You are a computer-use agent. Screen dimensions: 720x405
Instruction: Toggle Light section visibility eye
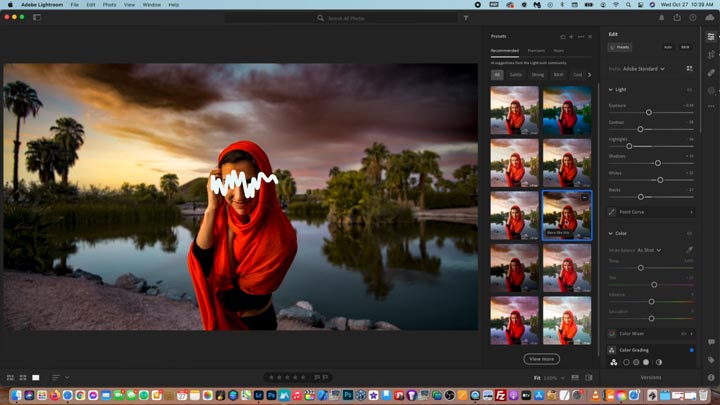tap(689, 90)
